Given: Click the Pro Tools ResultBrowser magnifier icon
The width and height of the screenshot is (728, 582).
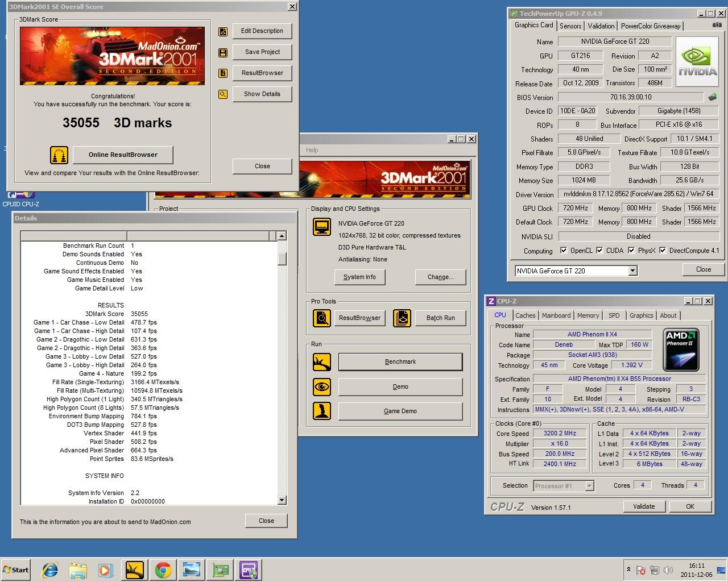Looking at the screenshot, I should coord(322,318).
